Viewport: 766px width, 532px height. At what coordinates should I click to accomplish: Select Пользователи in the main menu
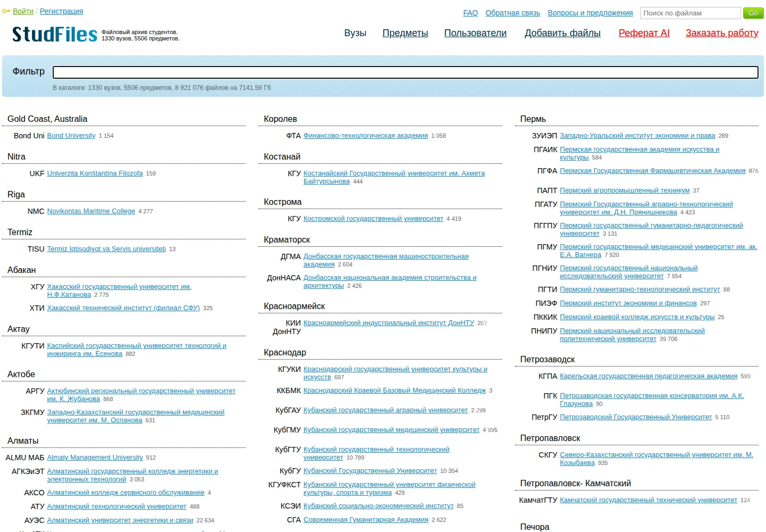476,33
